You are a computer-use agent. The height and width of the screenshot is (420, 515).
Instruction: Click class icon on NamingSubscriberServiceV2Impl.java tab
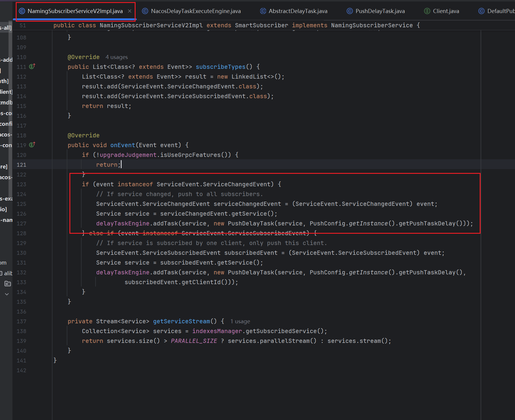coord(22,11)
